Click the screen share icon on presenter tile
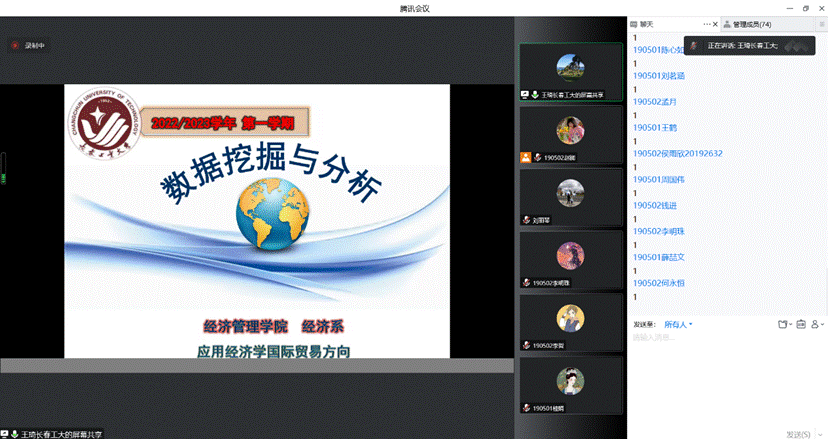This screenshot has height=439, width=828. (525, 94)
